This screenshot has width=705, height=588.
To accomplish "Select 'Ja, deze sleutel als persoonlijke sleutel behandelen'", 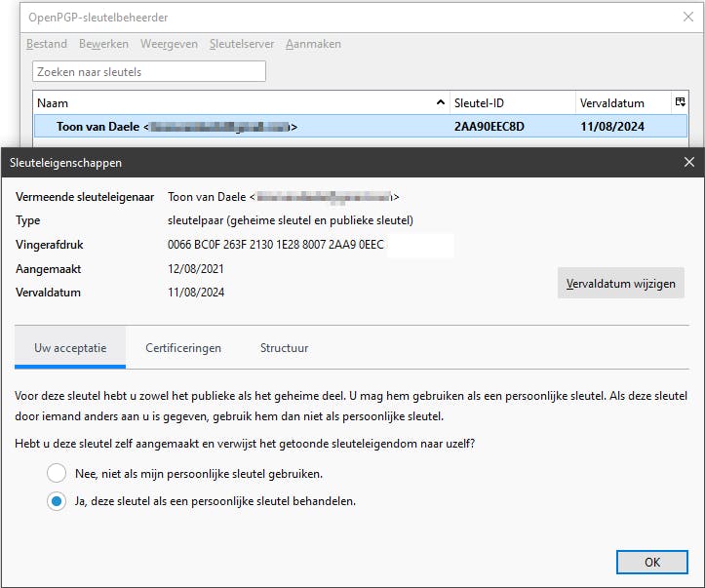I will tap(57, 501).
